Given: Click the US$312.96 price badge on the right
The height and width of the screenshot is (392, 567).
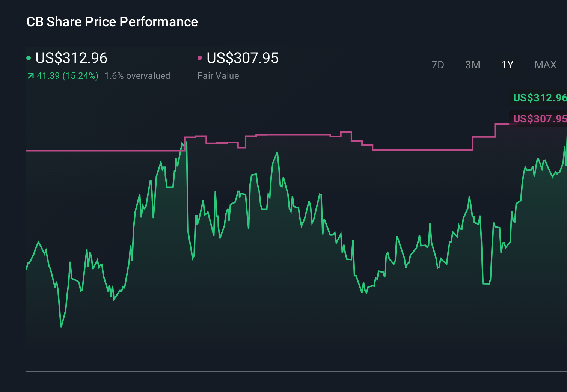Looking at the screenshot, I should pyautogui.click(x=540, y=98).
